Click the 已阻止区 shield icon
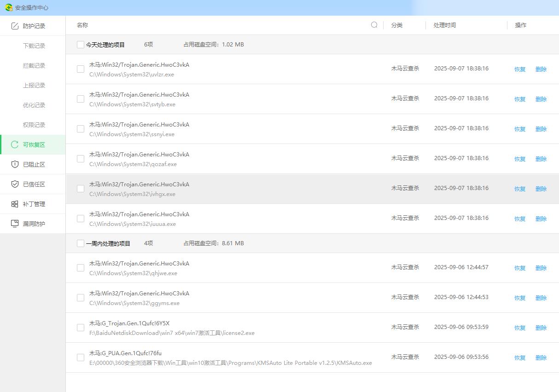 pyautogui.click(x=15, y=164)
